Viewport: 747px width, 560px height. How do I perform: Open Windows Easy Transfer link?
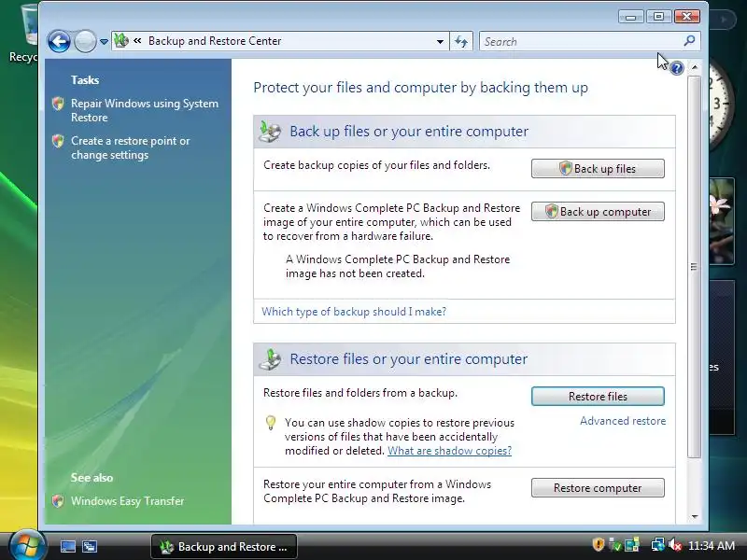[x=127, y=501]
